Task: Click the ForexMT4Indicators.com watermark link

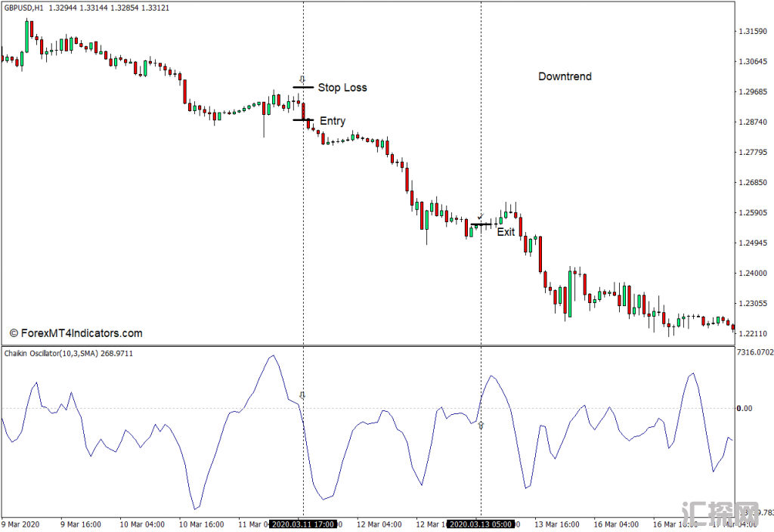Action: 82,333
